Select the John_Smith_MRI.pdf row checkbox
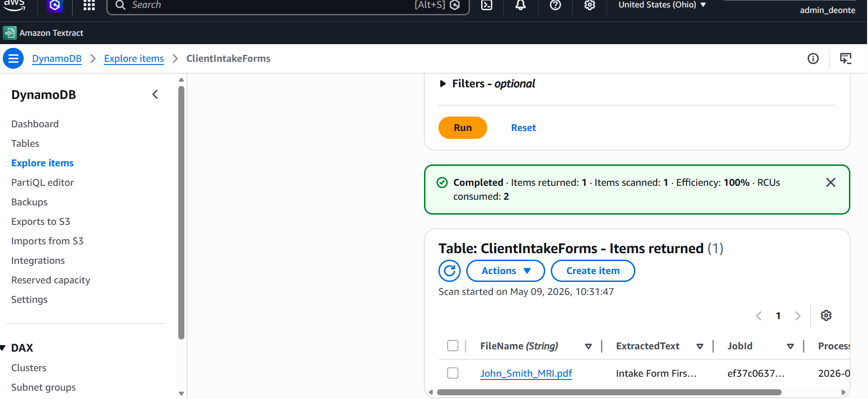This screenshot has height=399, width=868. [x=453, y=373]
